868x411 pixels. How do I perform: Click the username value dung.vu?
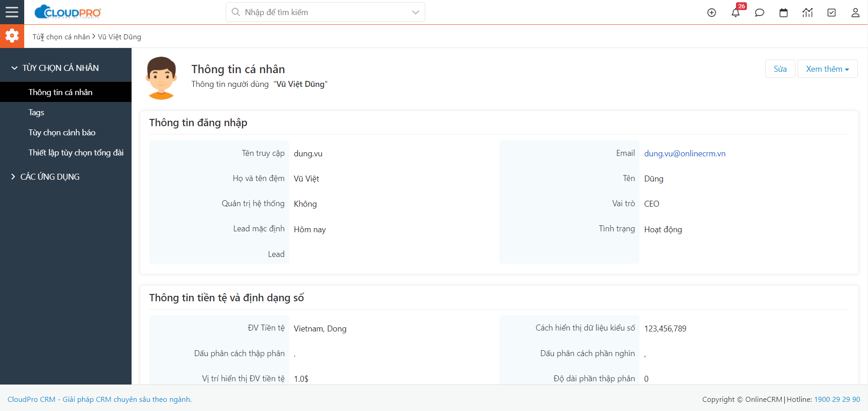pos(308,154)
